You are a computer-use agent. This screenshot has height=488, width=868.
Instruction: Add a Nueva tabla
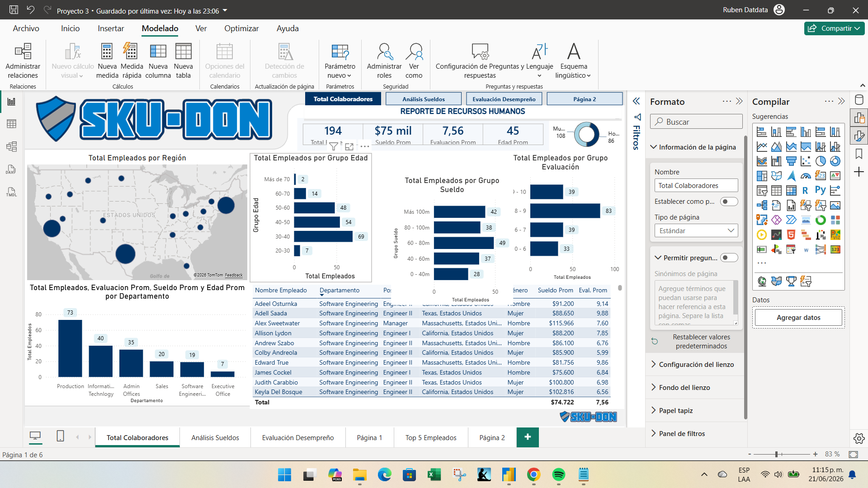[183, 61]
